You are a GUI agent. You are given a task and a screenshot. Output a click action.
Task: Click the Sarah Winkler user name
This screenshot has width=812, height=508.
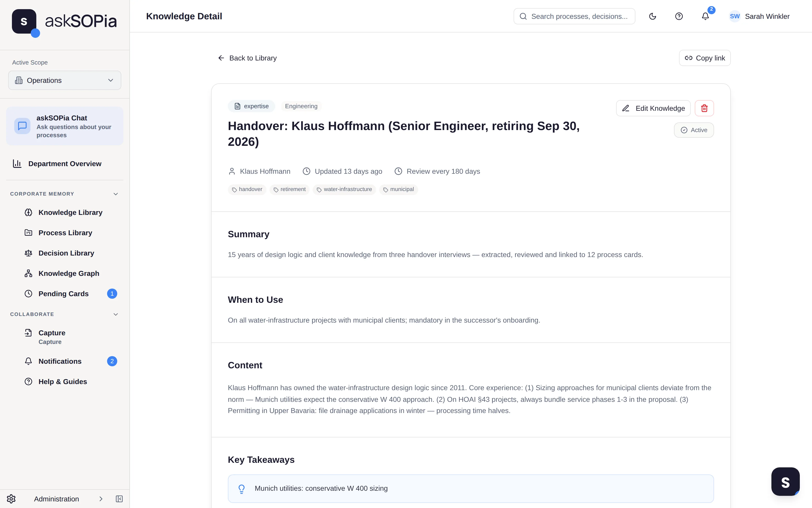pyautogui.click(x=767, y=17)
